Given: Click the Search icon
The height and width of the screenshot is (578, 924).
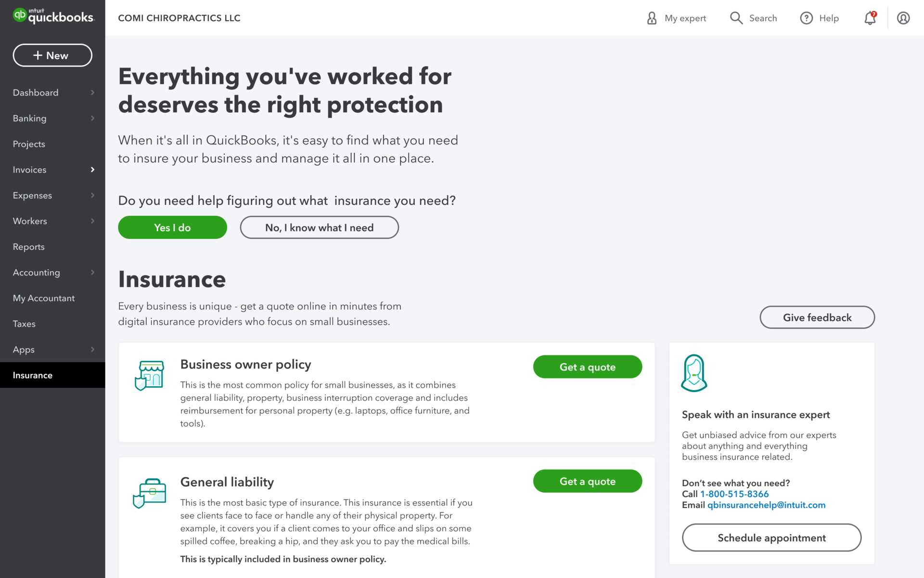Looking at the screenshot, I should 736,18.
